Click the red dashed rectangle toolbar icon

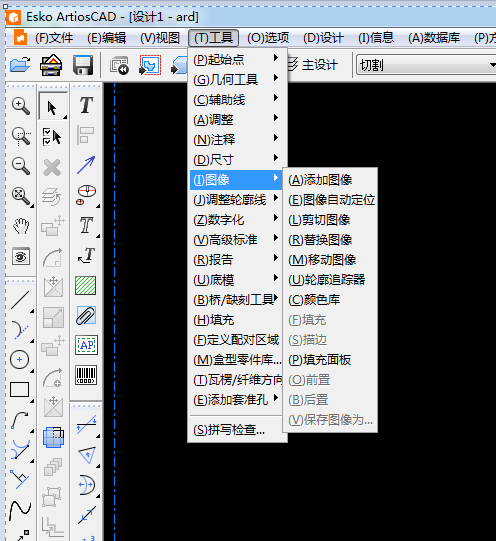(x=150, y=65)
